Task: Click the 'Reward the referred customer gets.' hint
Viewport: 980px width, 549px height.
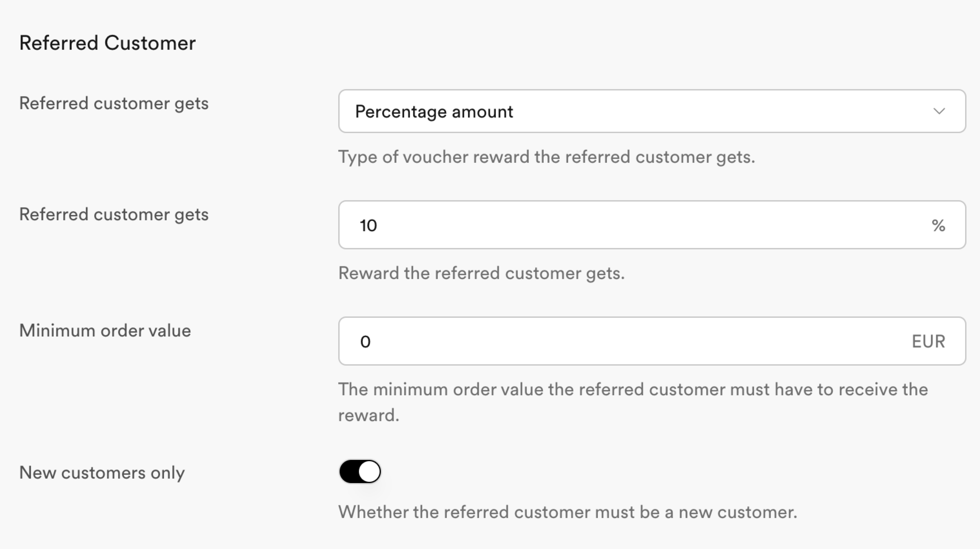Action: click(482, 273)
